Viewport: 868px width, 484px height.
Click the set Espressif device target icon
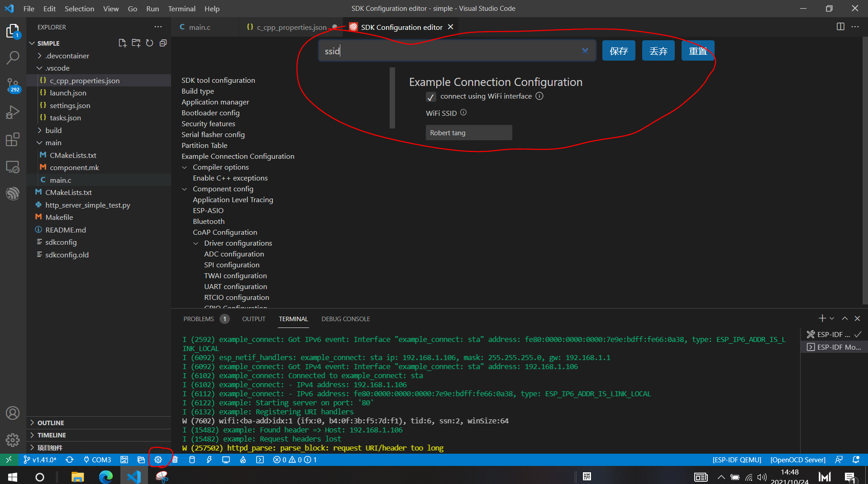124,460
